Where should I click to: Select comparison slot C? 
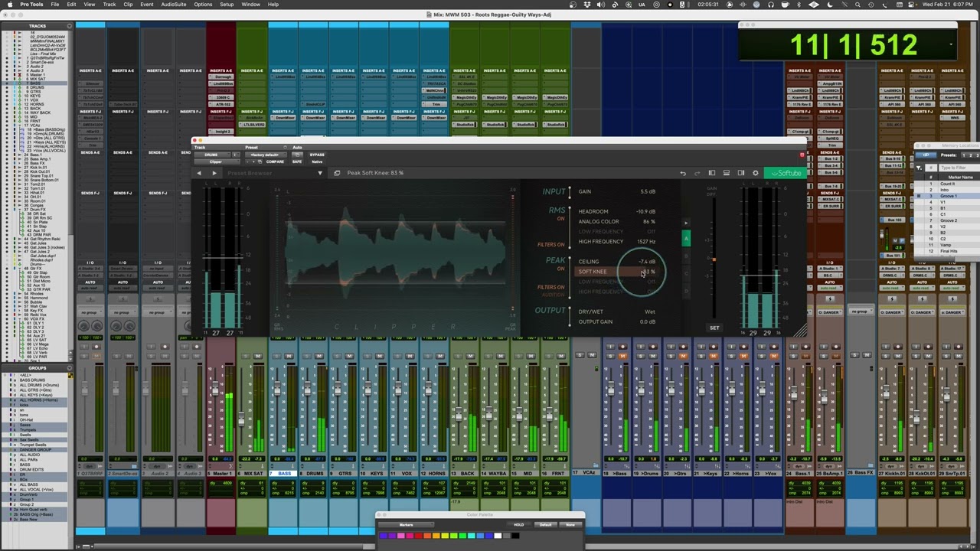point(686,272)
